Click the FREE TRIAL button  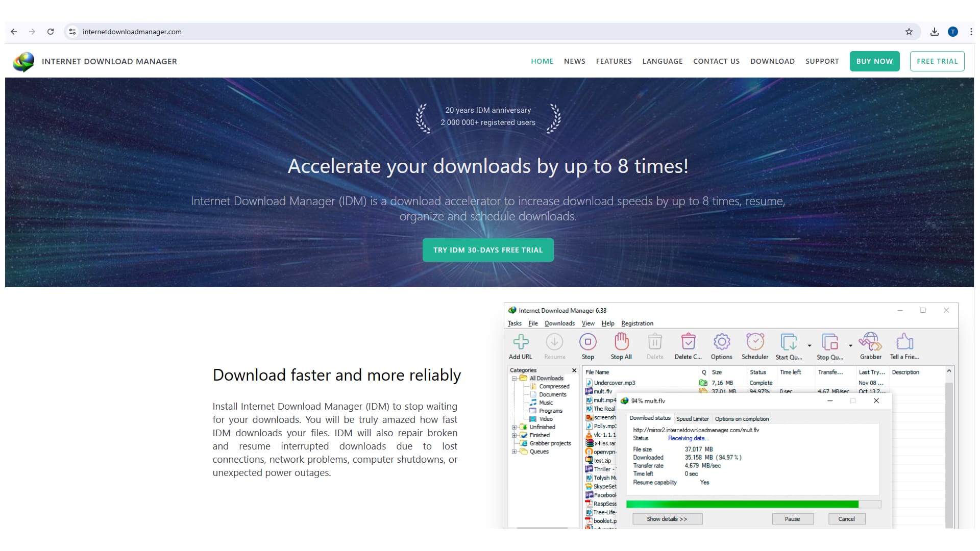pos(937,61)
